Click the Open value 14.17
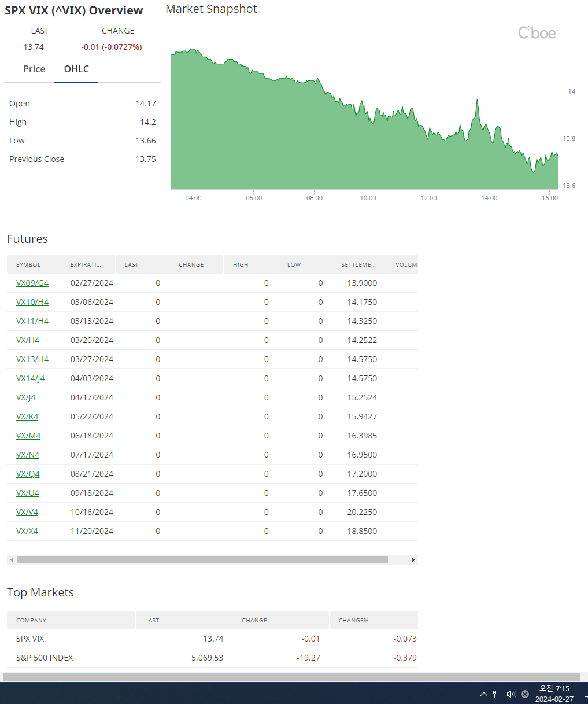This screenshot has width=588, height=704. (x=146, y=104)
